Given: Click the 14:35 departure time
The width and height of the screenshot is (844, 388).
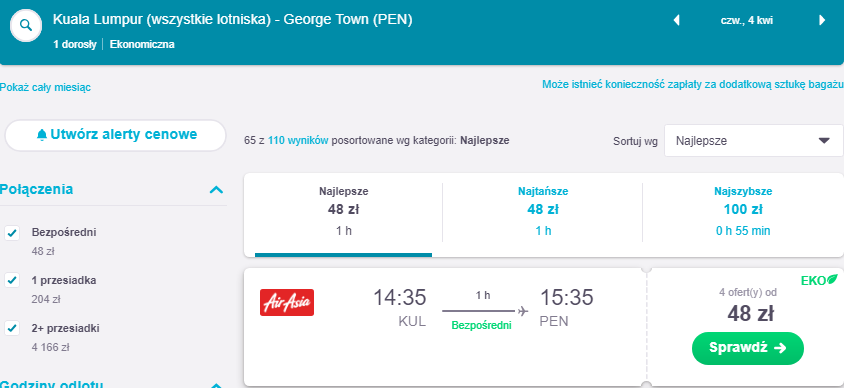Looking at the screenshot, I should coord(399,298).
